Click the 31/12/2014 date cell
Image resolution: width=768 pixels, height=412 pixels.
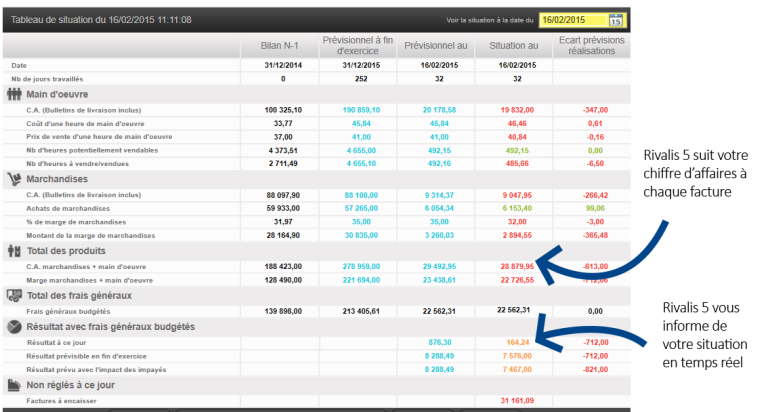point(283,65)
